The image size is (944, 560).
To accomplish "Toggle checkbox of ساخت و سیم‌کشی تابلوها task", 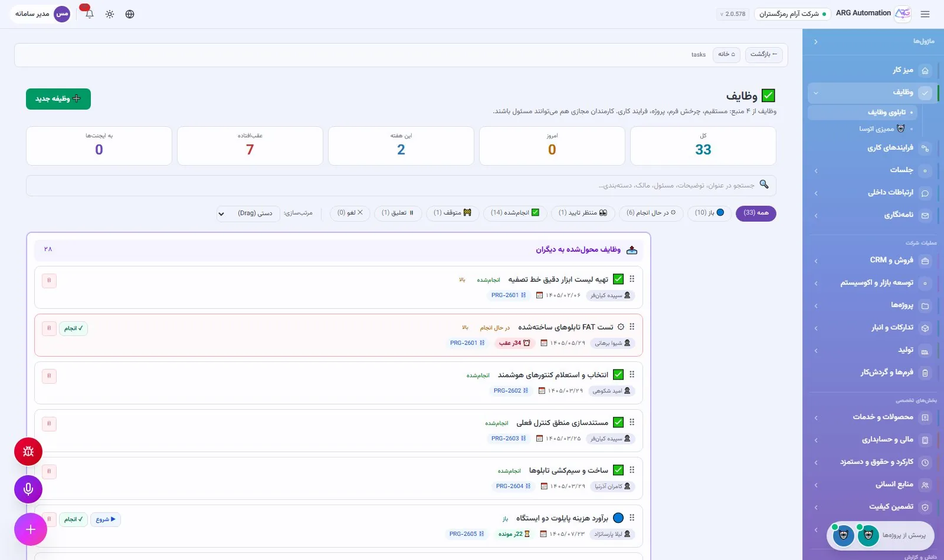I will click(618, 470).
